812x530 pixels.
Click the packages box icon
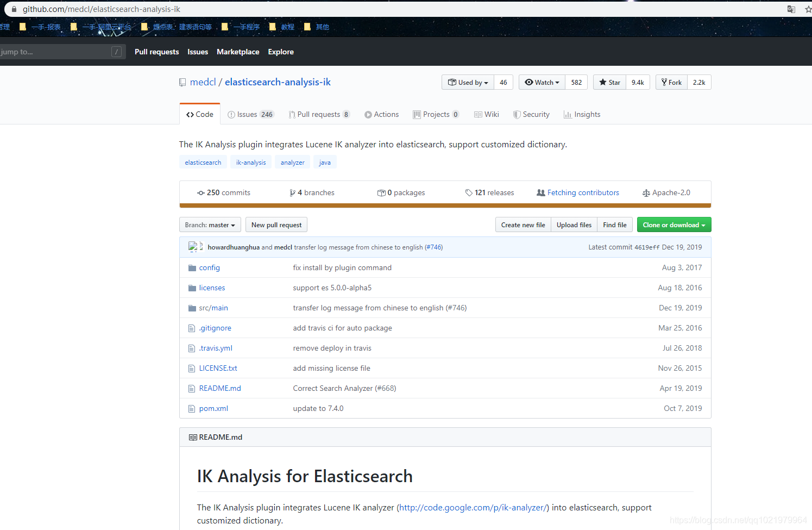click(x=381, y=193)
